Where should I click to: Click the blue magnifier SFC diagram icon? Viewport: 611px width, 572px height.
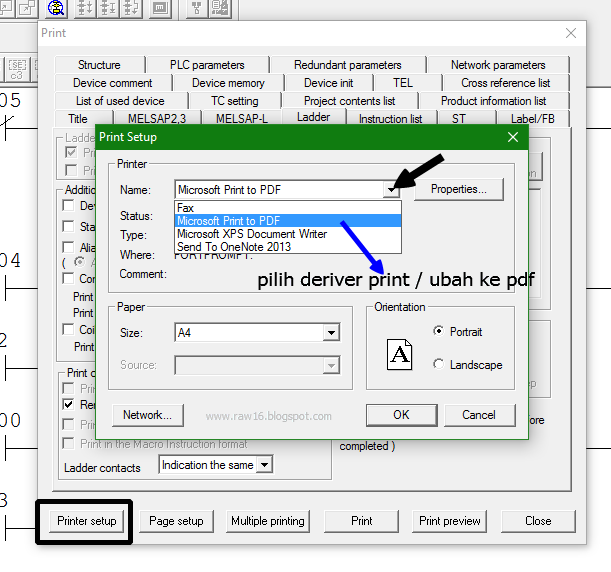click(x=56, y=7)
